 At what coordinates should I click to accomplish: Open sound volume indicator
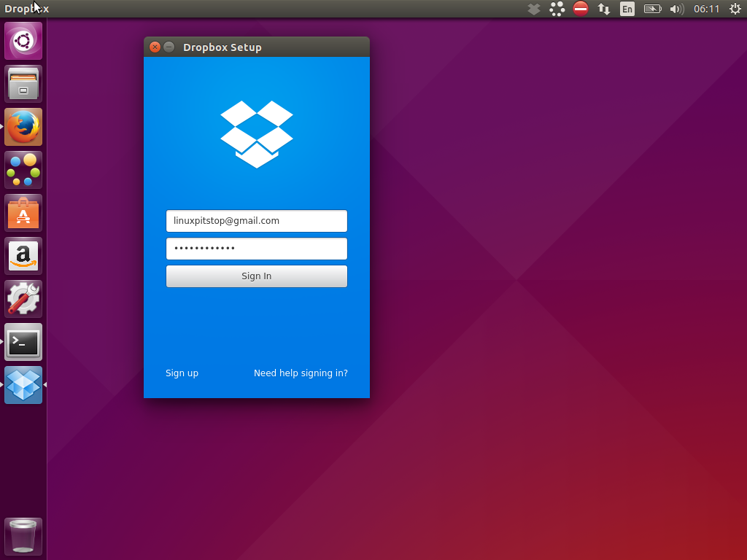[677, 9]
